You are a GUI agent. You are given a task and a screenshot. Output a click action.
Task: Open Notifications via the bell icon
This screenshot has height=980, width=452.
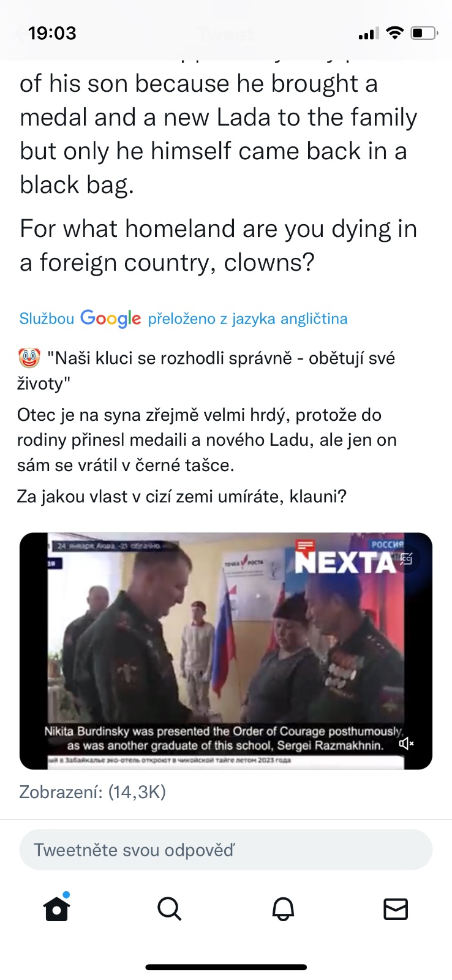[283, 909]
